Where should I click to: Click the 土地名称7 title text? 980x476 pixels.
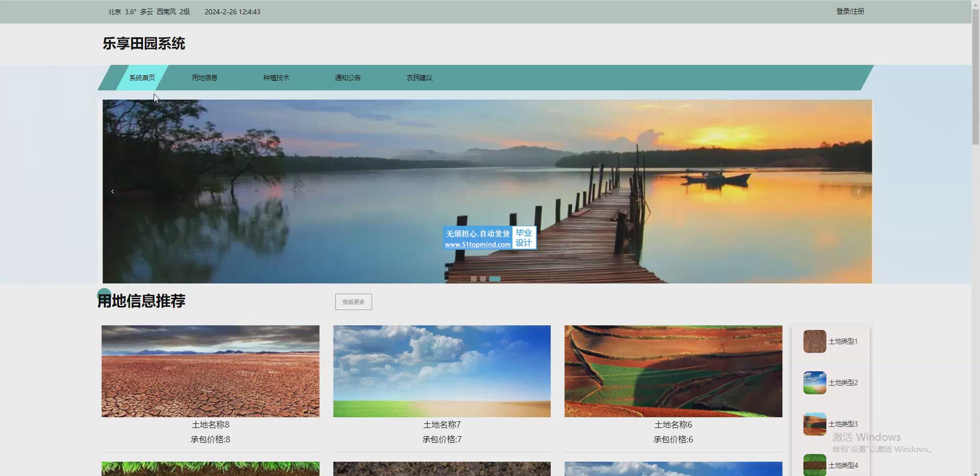[442, 424]
